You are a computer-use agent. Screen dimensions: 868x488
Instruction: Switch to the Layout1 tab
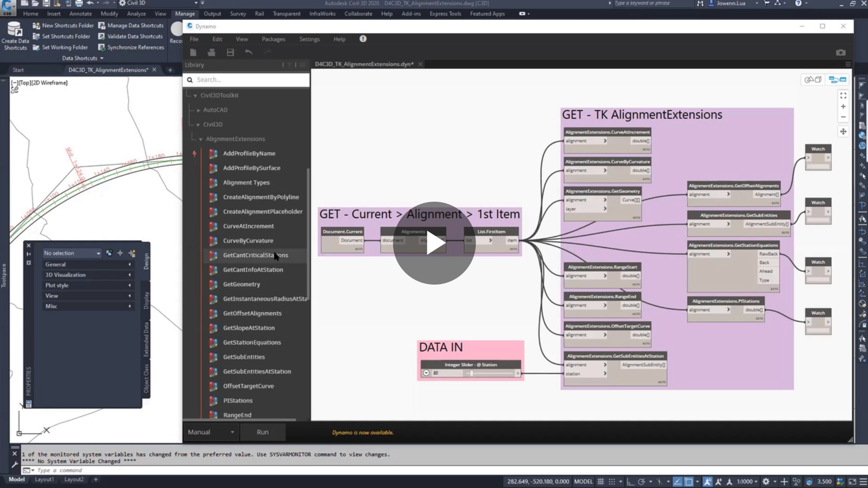point(44,480)
